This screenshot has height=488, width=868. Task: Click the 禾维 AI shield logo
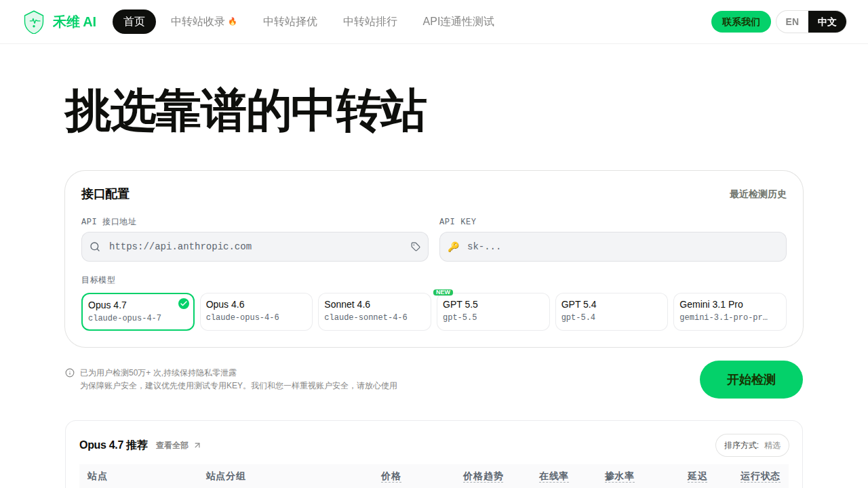coord(33,22)
